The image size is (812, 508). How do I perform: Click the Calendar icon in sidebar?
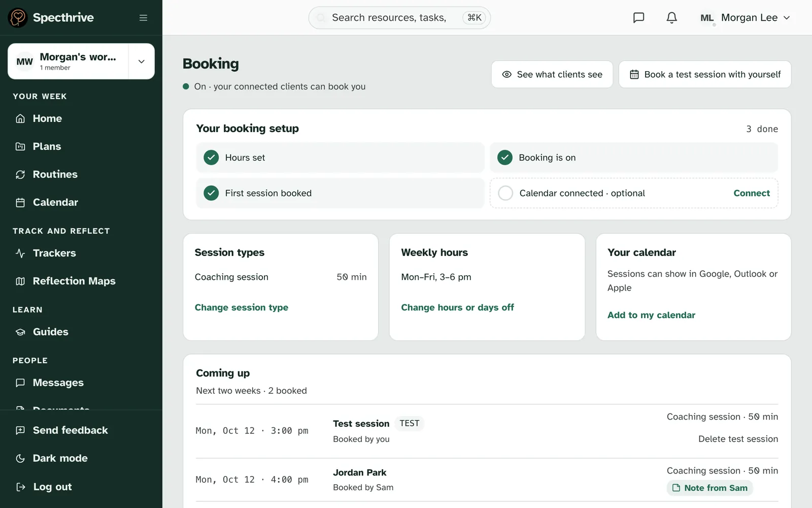[20, 203]
